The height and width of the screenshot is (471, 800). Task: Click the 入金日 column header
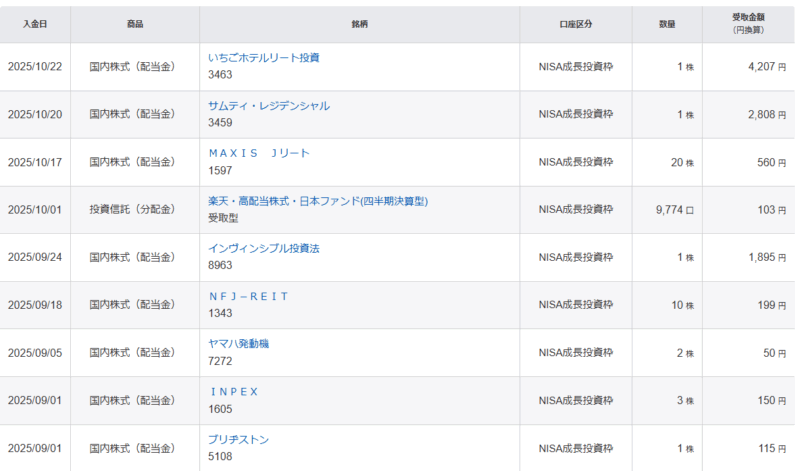pos(35,24)
